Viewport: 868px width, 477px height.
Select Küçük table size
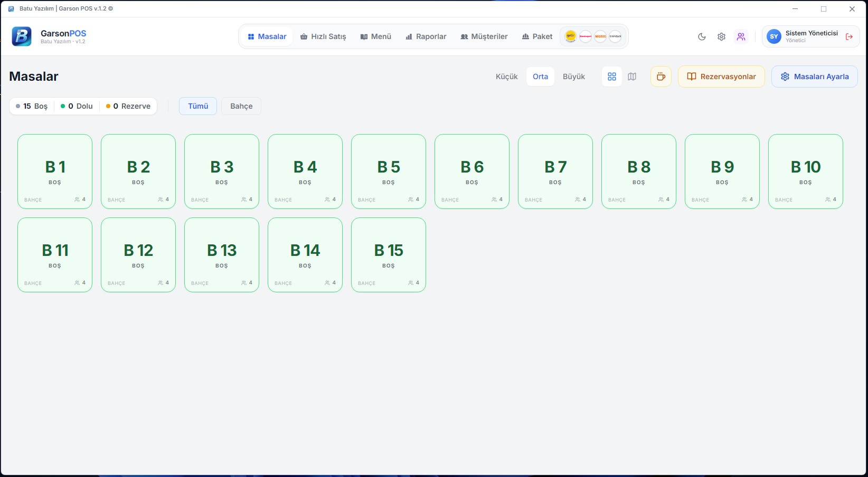[x=506, y=77]
